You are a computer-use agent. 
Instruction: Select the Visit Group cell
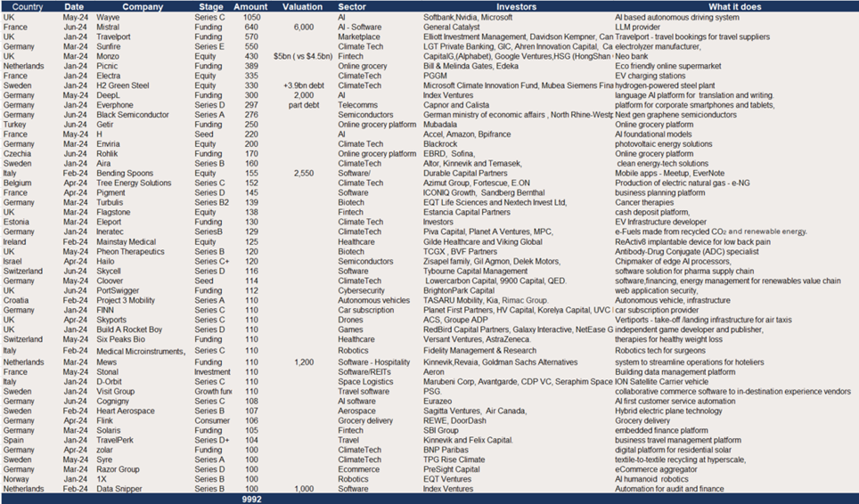tap(115, 392)
